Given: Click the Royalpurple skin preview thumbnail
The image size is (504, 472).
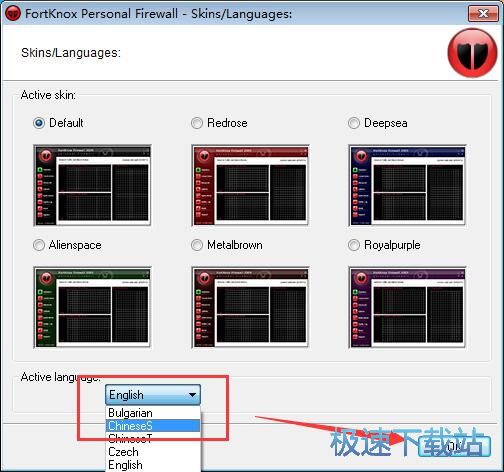Looking at the screenshot, I should pos(407,308).
